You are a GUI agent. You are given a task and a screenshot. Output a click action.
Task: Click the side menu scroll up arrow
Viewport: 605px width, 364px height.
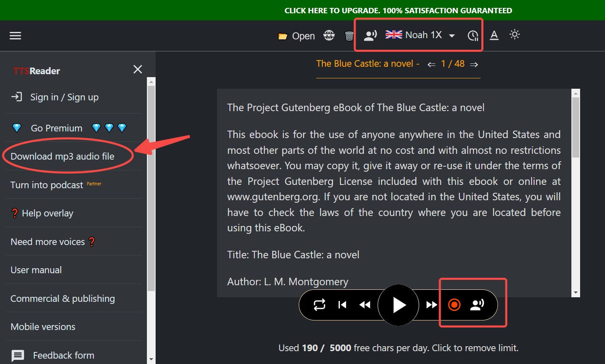coord(151,82)
